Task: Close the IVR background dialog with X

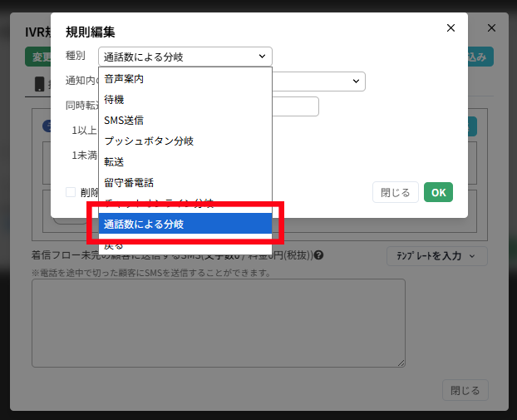Action: (491, 28)
